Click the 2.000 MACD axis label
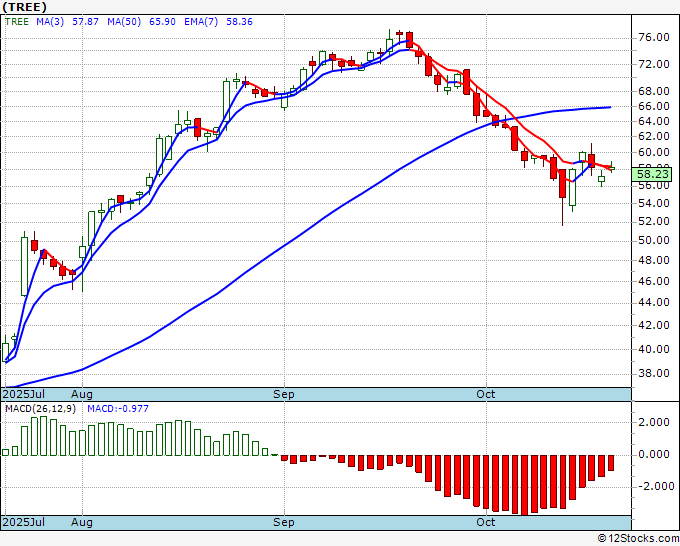 click(654, 422)
